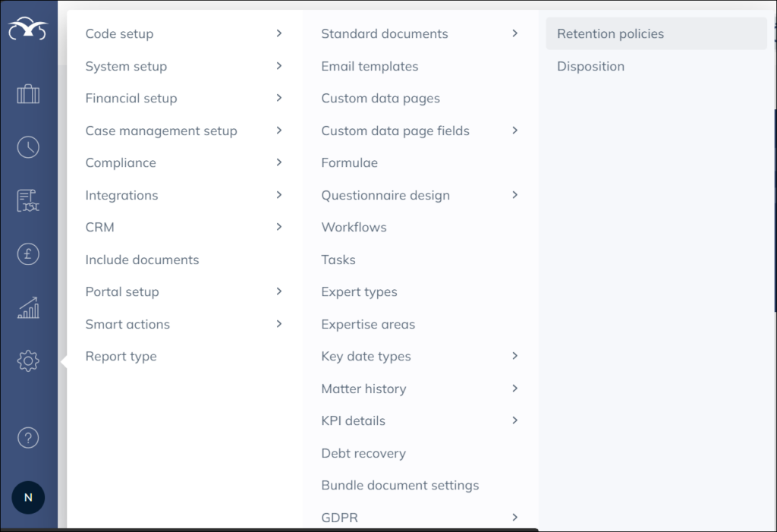Select the document scales sidebar icon
777x532 pixels.
click(28, 201)
